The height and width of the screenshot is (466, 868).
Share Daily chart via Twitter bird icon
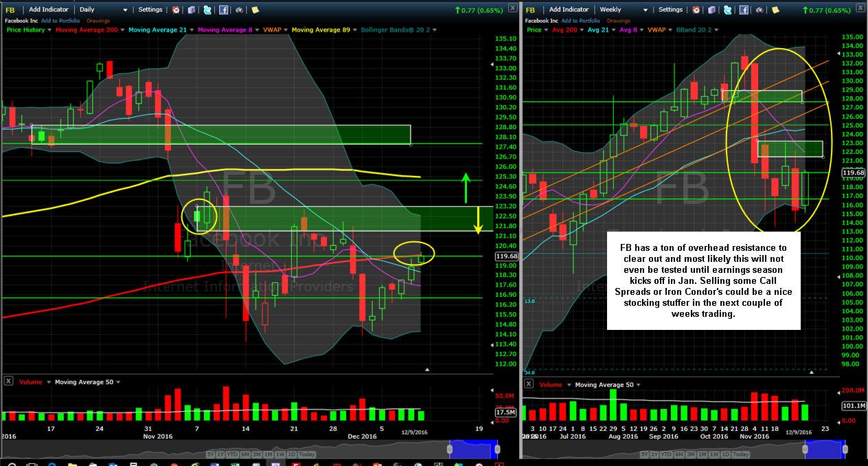[207, 10]
